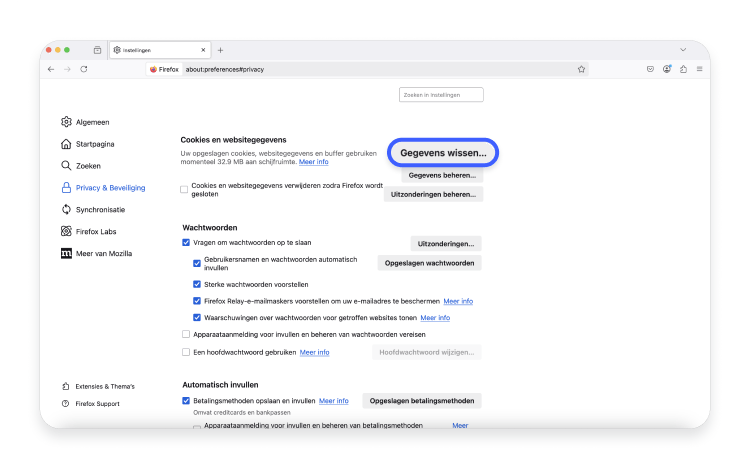The height and width of the screenshot is (469, 750).
Task: Open the Firefox hamburger menu
Action: click(x=699, y=69)
